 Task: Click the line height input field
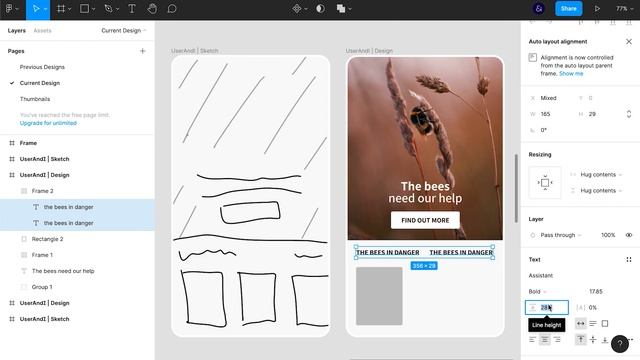click(x=547, y=307)
